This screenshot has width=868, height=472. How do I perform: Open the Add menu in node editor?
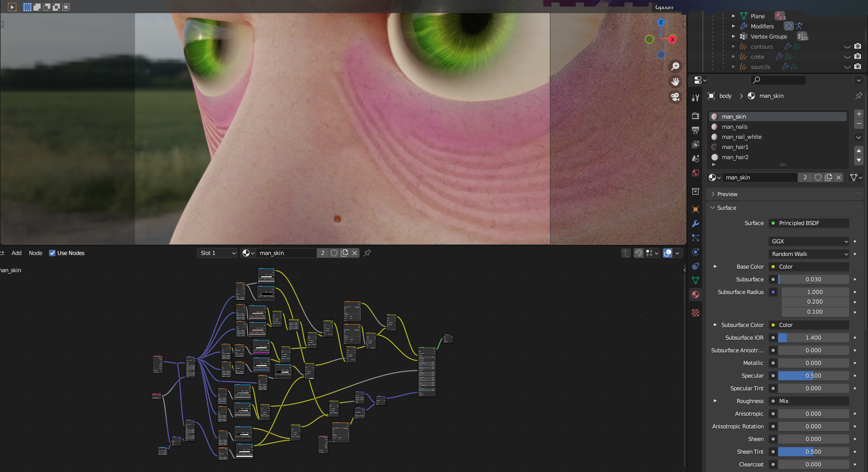click(16, 253)
